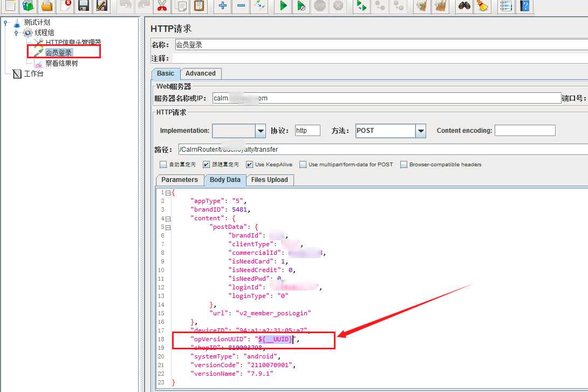Click the 路径 path input field
Image resolution: width=588 pixels, height=392 pixels.
(x=383, y=150)
